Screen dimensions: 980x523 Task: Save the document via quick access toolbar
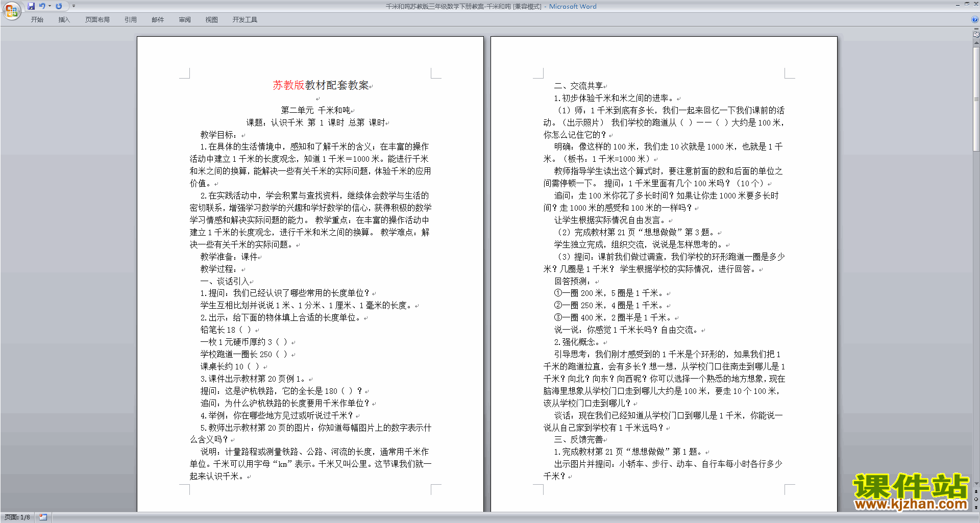click(x=31, y=6)
